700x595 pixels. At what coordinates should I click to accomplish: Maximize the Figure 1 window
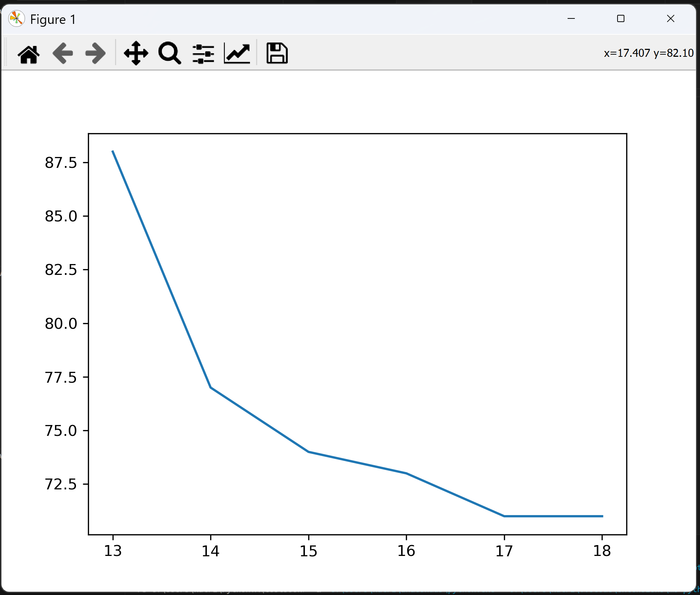[x=621, y=19]
